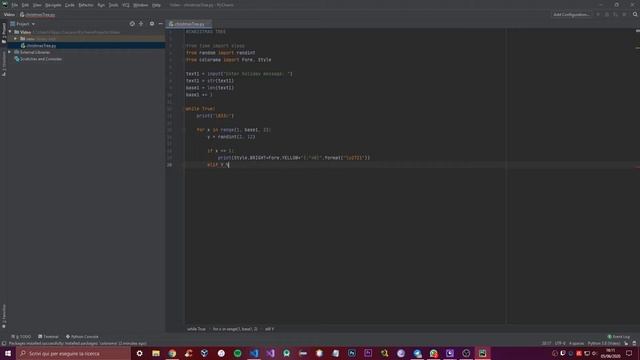Hide the Project panel with minus icon
This screenshot has width=640, height=360.
(160, 24)
